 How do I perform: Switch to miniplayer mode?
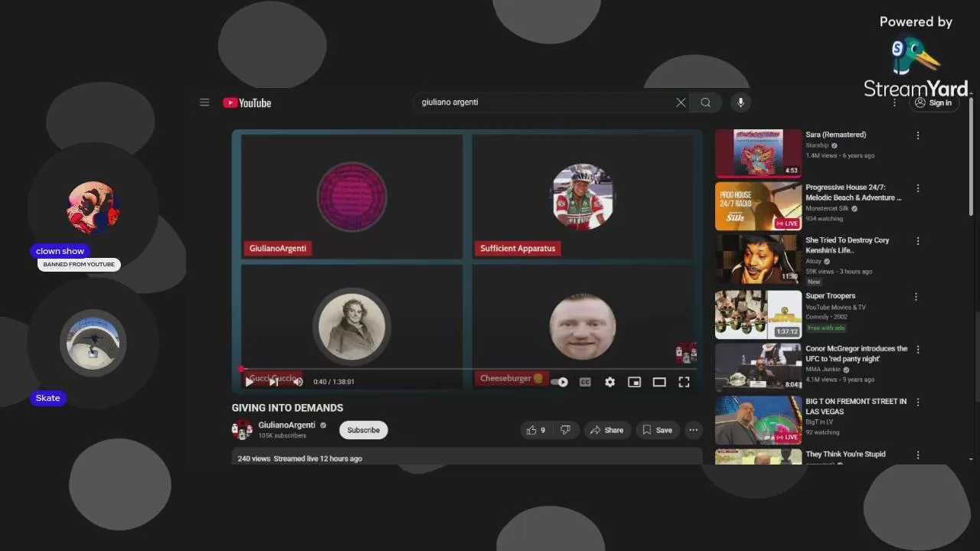634,382
